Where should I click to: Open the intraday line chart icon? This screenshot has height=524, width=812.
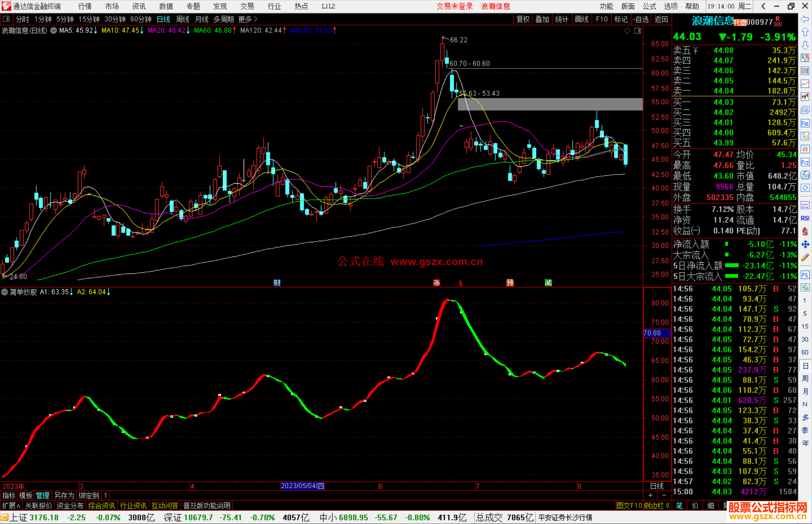pos(805,84)
